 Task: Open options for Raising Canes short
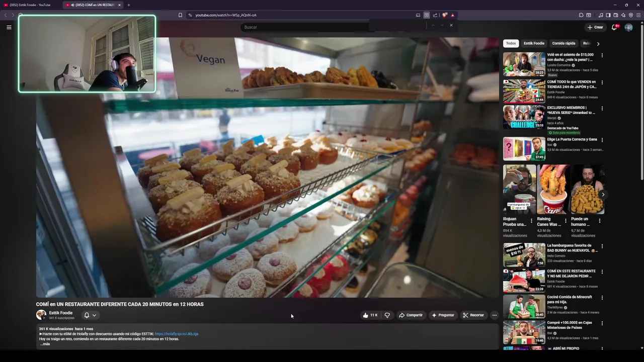coord(566,221)
